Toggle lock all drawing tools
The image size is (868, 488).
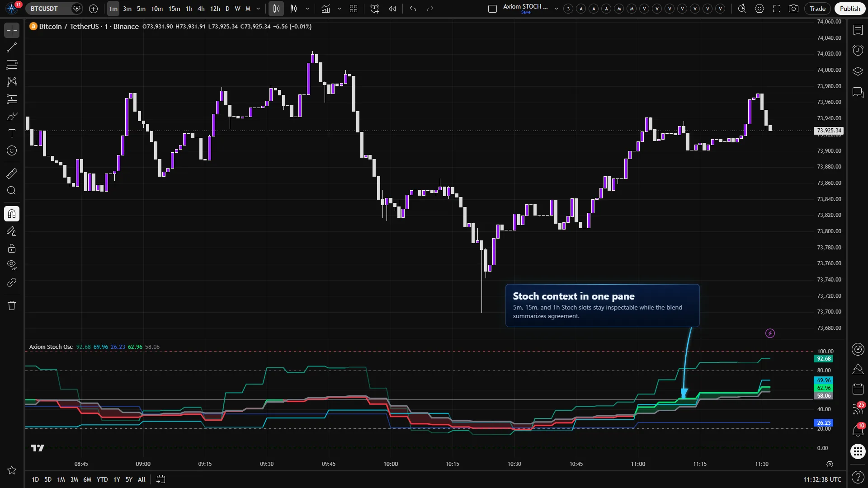click(12, 249)
